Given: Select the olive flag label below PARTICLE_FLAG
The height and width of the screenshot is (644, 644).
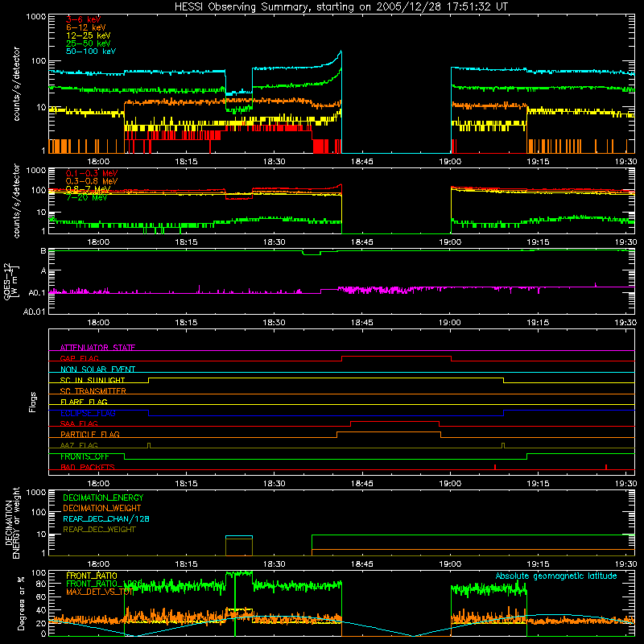Looking at the screenshot, I should click(79, 445).
